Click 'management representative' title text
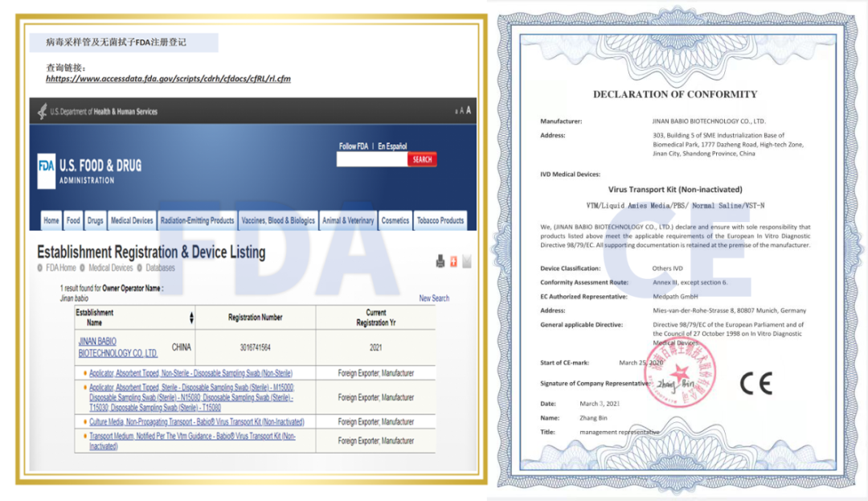The height and width of the screenshot is (501, 868). pyautogui.click(x=620, y=432)
